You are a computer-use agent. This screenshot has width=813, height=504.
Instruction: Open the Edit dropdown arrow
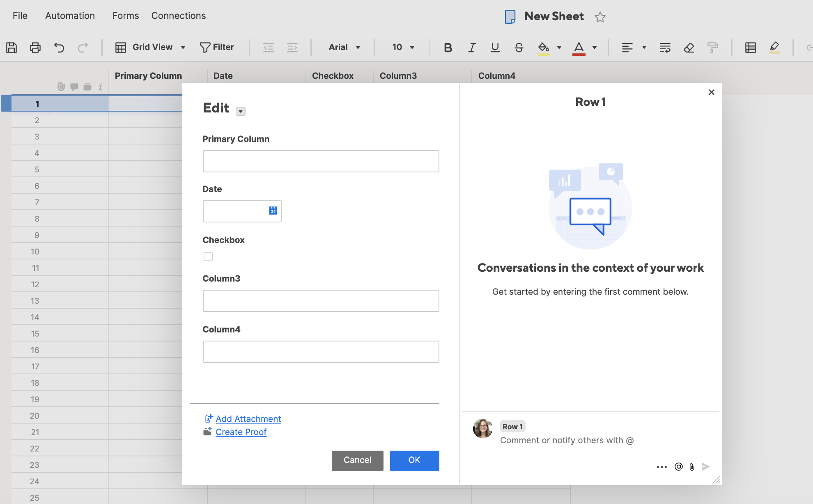click(x=241, y=111)
